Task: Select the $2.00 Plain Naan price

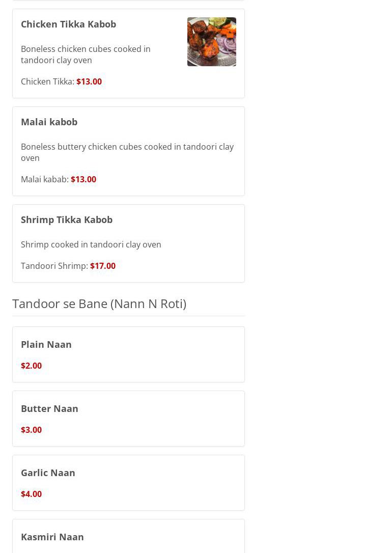Action: 31,366
